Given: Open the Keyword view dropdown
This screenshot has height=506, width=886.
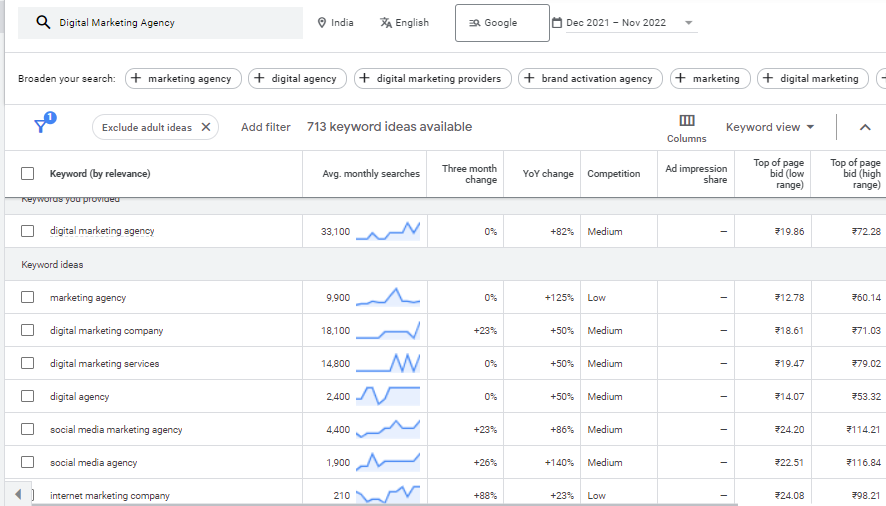Looking at the screenshot, I should [x=770, y=127].
